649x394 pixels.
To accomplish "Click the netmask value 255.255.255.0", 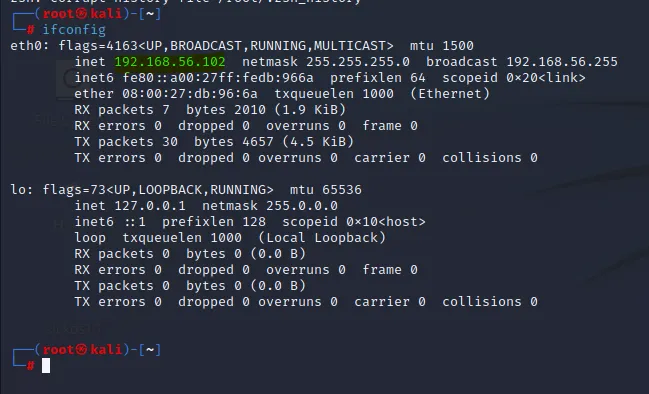I will pos(358,62).
